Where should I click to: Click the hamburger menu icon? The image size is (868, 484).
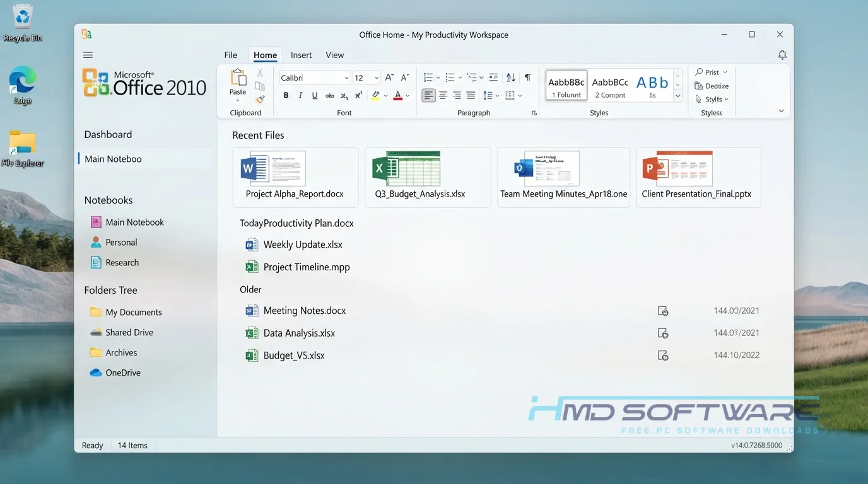(88, 55)
